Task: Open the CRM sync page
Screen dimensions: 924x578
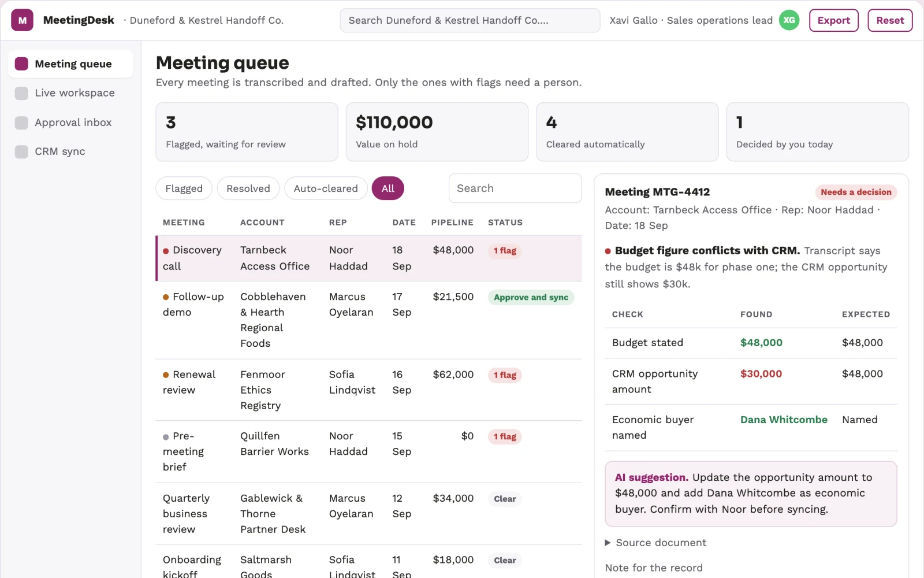Action: point(70,151)
